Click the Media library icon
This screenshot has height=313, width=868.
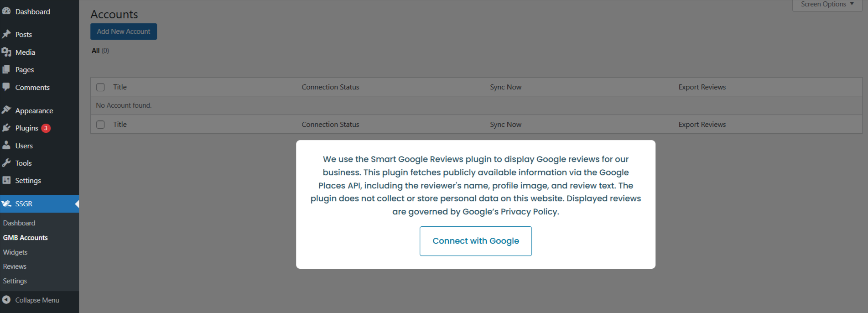6,52
